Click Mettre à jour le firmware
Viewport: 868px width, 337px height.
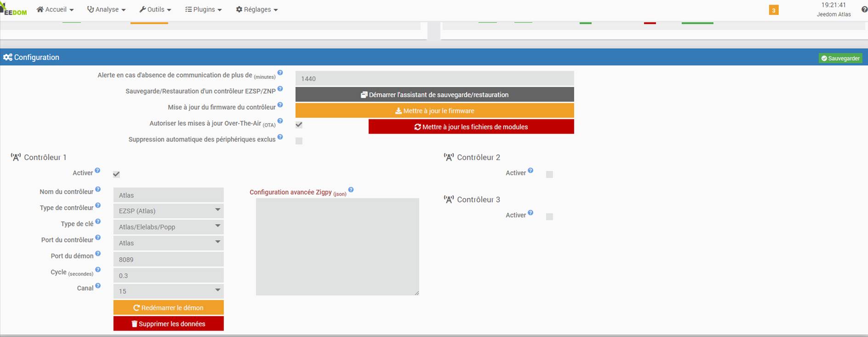[x=434, y=111]
